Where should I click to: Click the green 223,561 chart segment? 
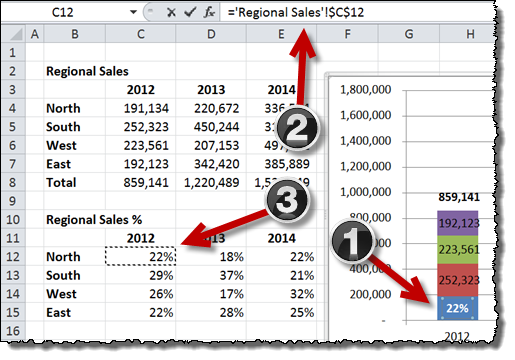pyautogui.click(x=458, y=250)
